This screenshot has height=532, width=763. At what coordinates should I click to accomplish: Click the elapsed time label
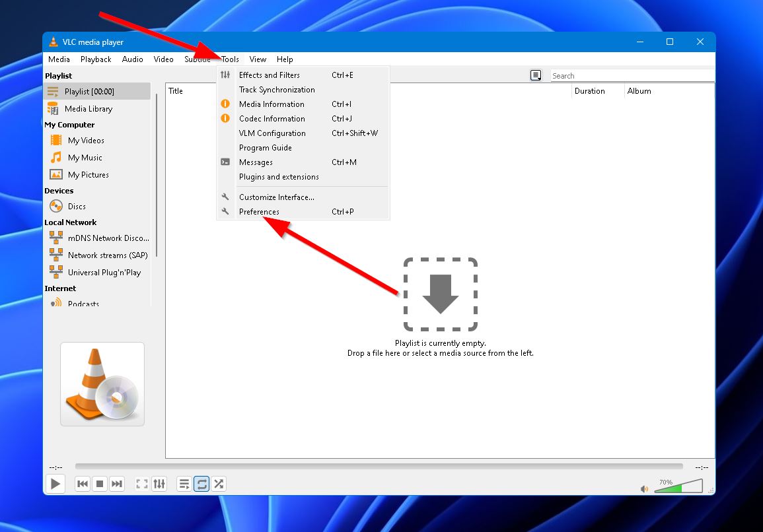click(x=56, y=467)
